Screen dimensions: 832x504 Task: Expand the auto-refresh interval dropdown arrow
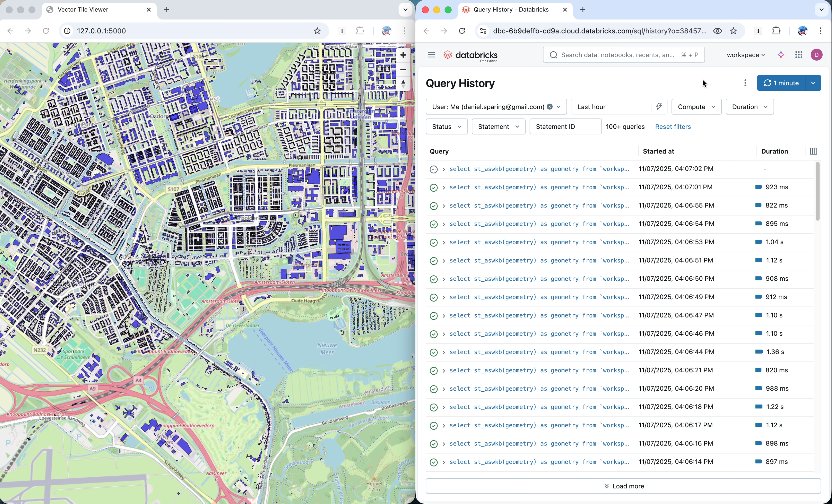[x=813, y=83]
